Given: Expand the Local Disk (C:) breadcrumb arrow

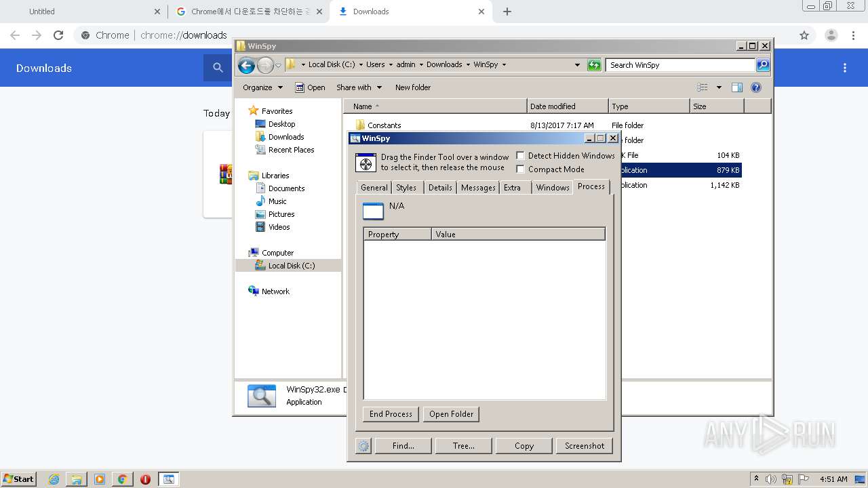Looking at the screenshot, I should pos(361,65).
